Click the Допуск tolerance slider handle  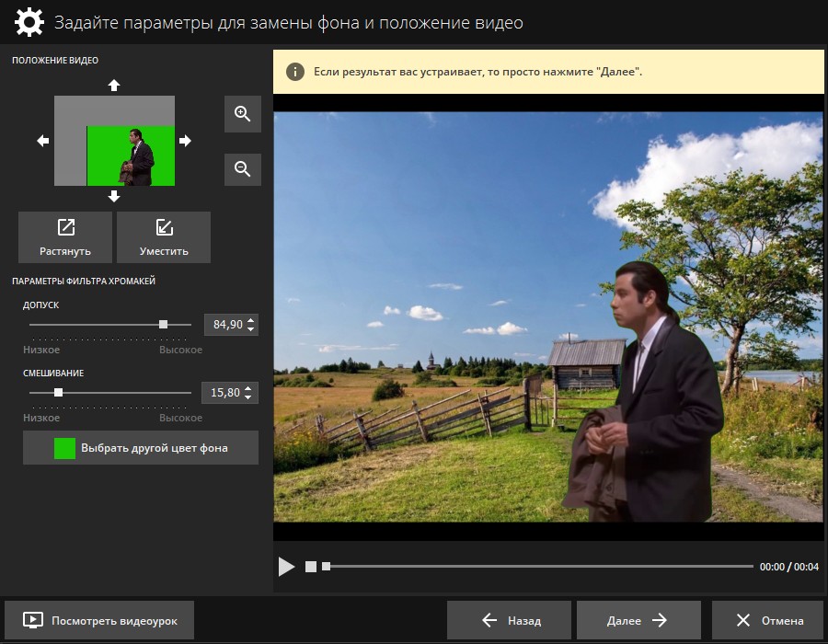tap(163, 324)
